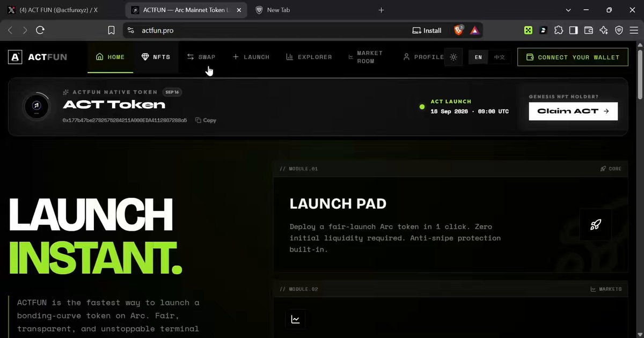Open the green dice extension icon

click(x=529, y=31)
